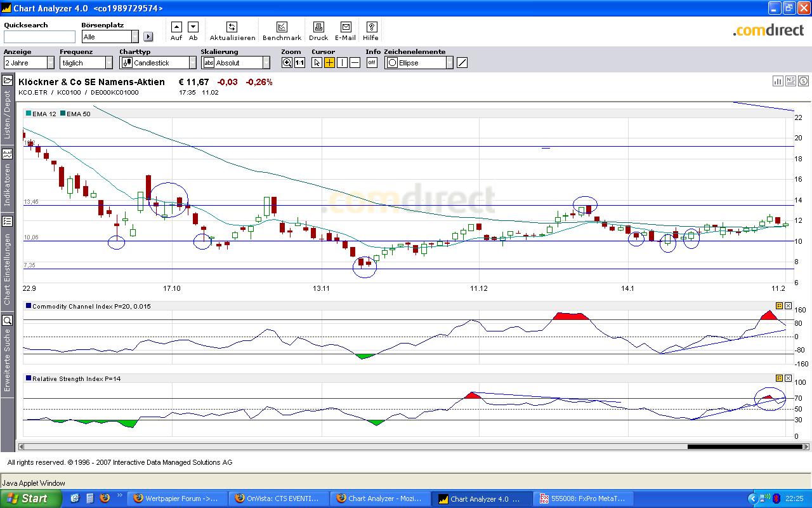This screenshot has width=812, height=508.
Task: Click the Commodity Channel Index P=20 label
Action: click(91, 306)
